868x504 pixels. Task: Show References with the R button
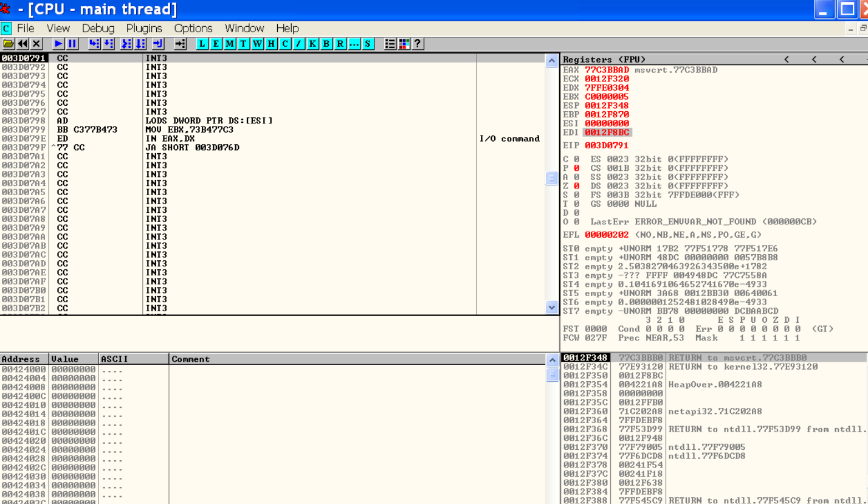coord(340,44)
